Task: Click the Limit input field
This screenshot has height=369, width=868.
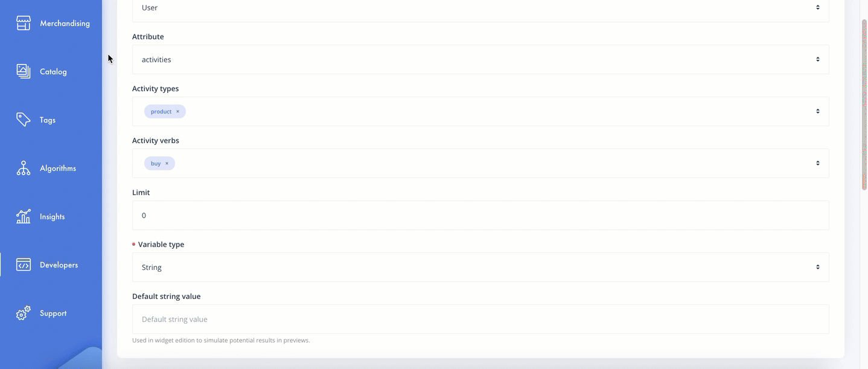Action: (480, 215)
